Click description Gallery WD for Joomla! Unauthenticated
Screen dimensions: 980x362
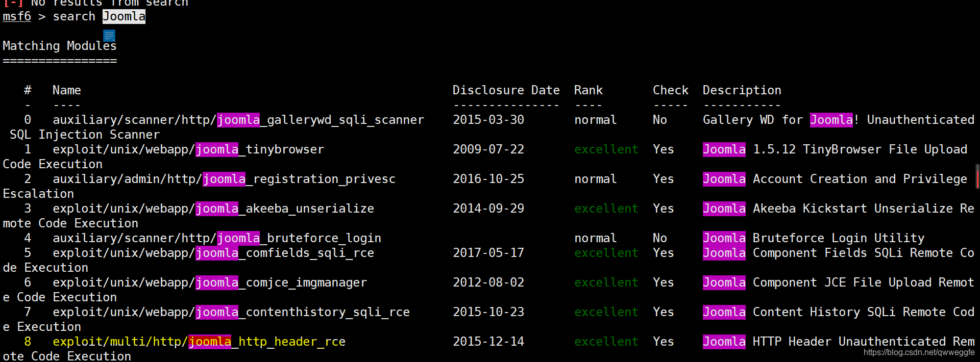(839, 120)
